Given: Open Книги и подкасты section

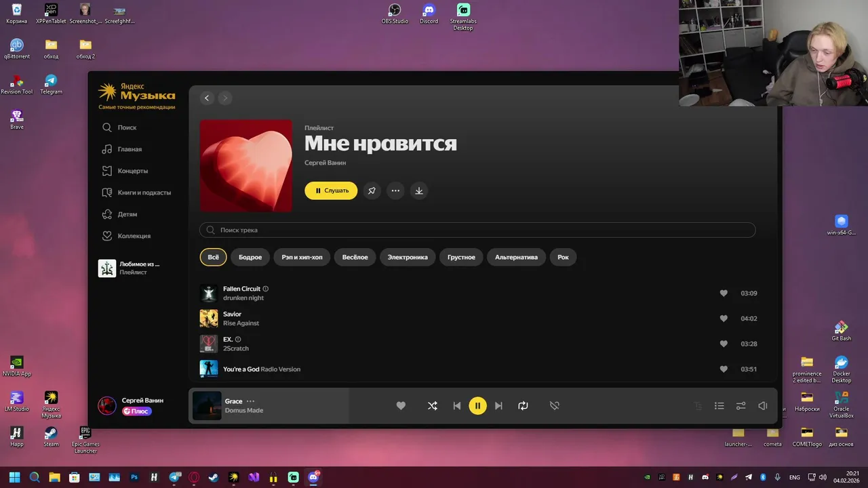Looking at the screenshot, I should 136,192.
